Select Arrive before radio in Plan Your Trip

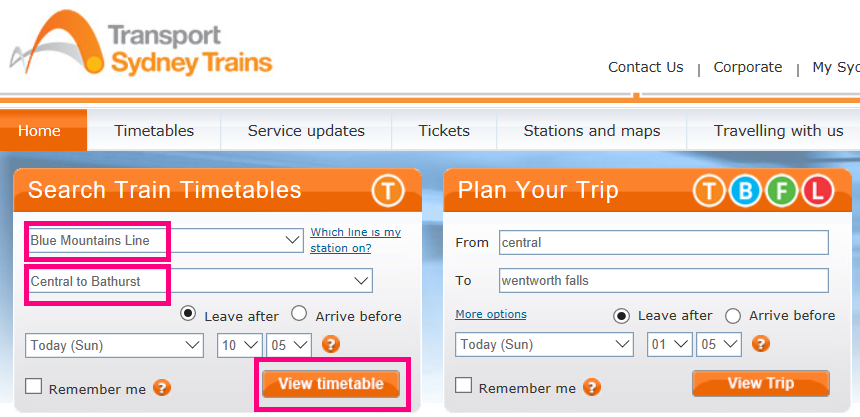pyautogui.click(x=733, y=316)
